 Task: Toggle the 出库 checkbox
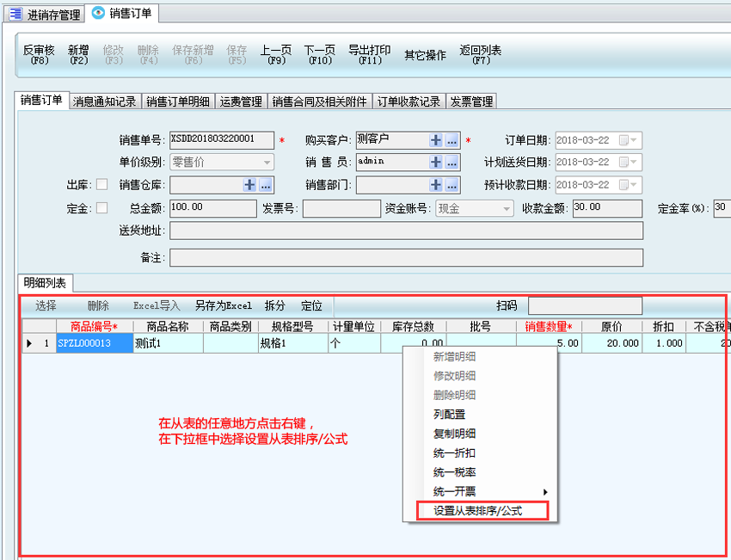click(101, 184)
